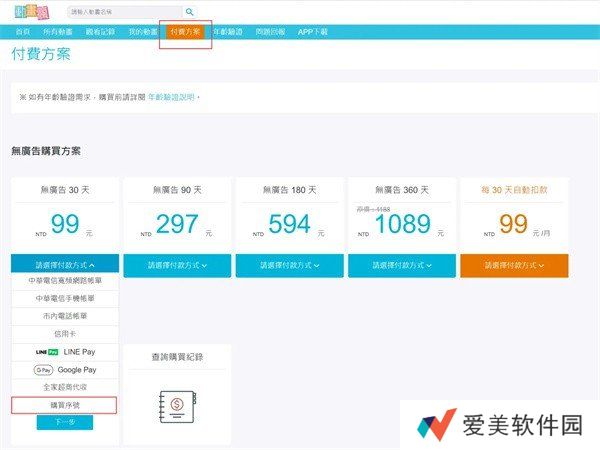Click the 1089 price figure
The image size is (600, 450).
pos(403,224)
